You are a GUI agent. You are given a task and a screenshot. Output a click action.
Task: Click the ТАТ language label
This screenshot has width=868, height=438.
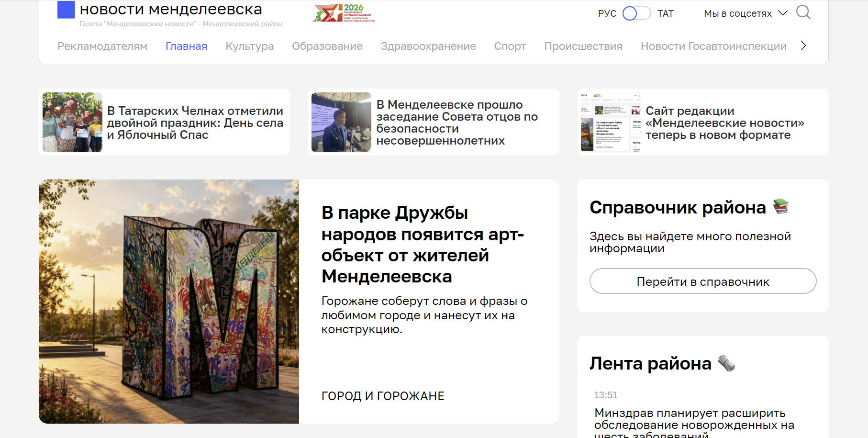(665, 13)
